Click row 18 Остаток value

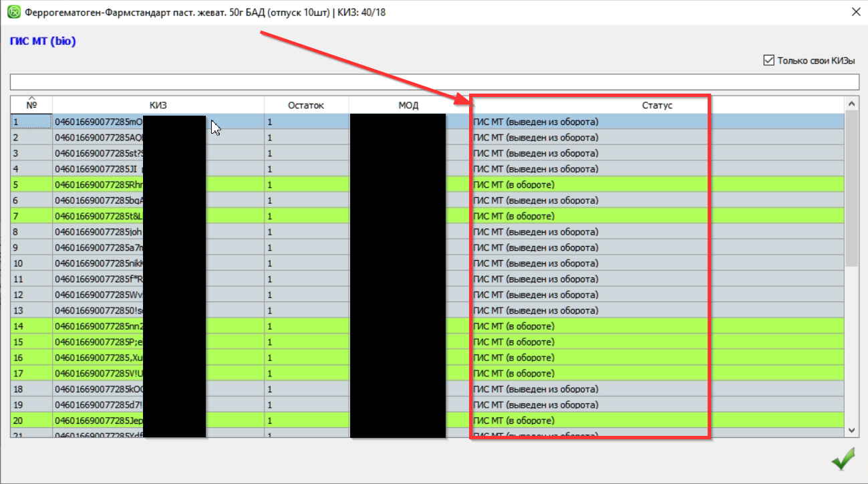tap(305, 389)
